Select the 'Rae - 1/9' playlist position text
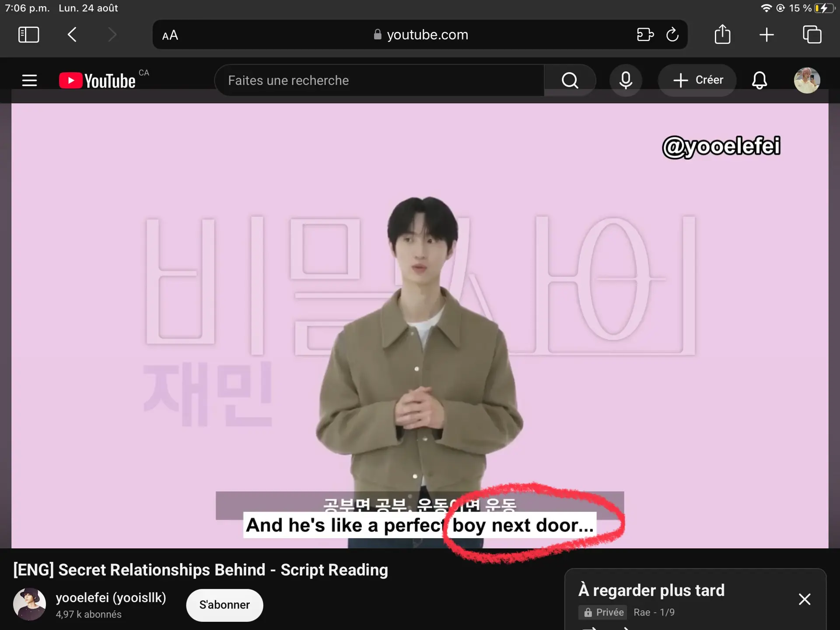Image resolution: width=840 pixels, height=630 pixels. pos(654,612)
